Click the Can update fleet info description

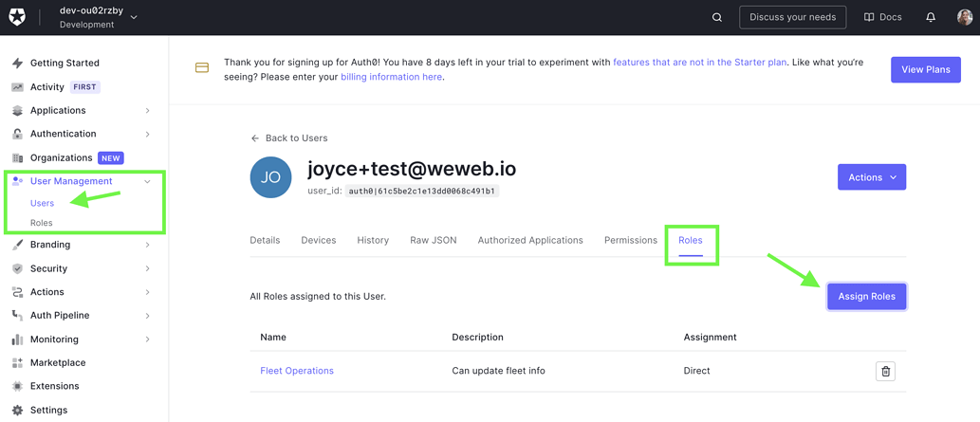pyautogui.click(x=499, y=371)
